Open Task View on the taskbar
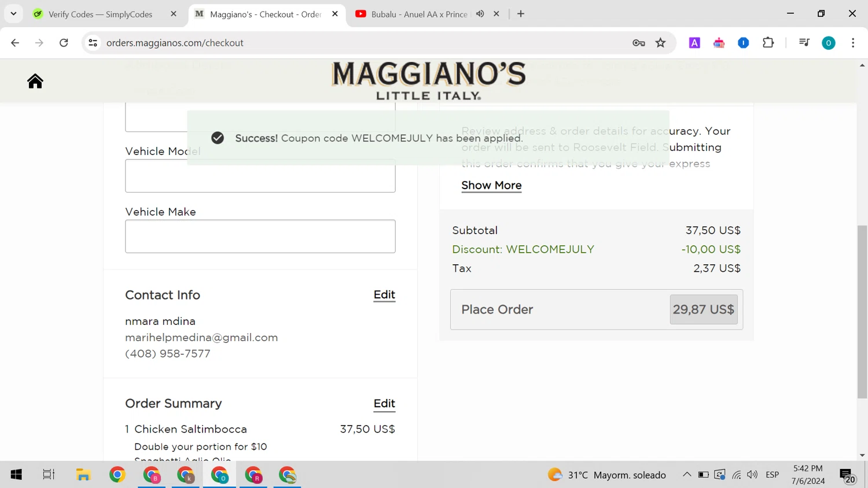 click(x=49, y=475)
